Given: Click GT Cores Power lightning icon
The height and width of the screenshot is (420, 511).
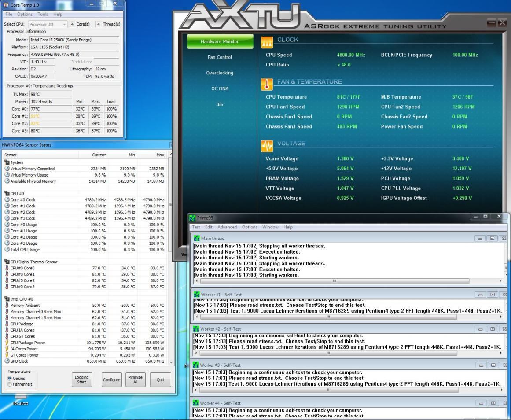Looking at the screenshot, I should (7, 355).
